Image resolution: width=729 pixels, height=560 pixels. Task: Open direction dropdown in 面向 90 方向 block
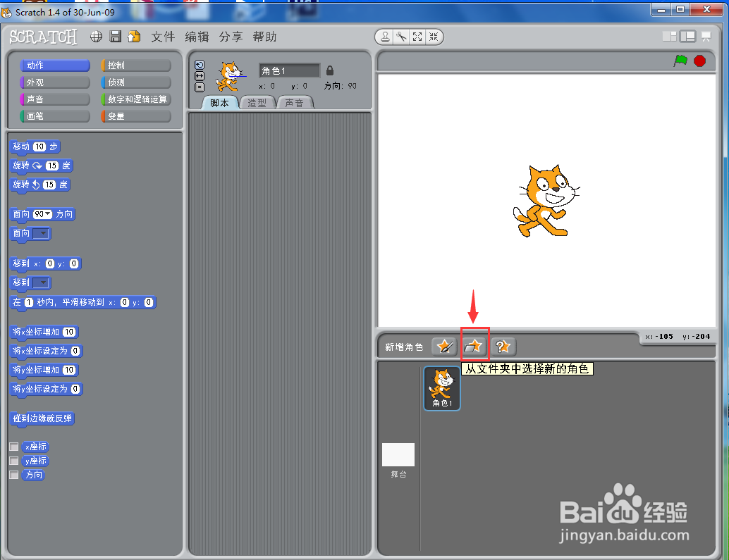(48, 214)
